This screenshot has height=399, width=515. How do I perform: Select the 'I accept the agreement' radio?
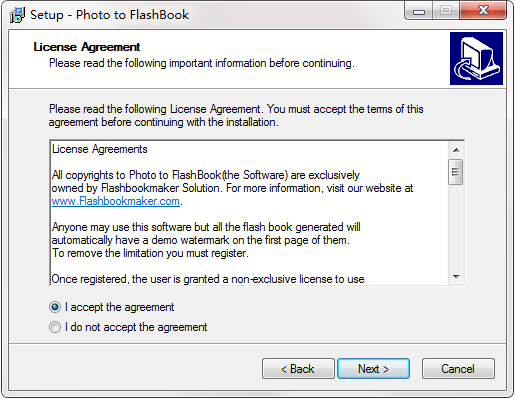click(55, 307)
